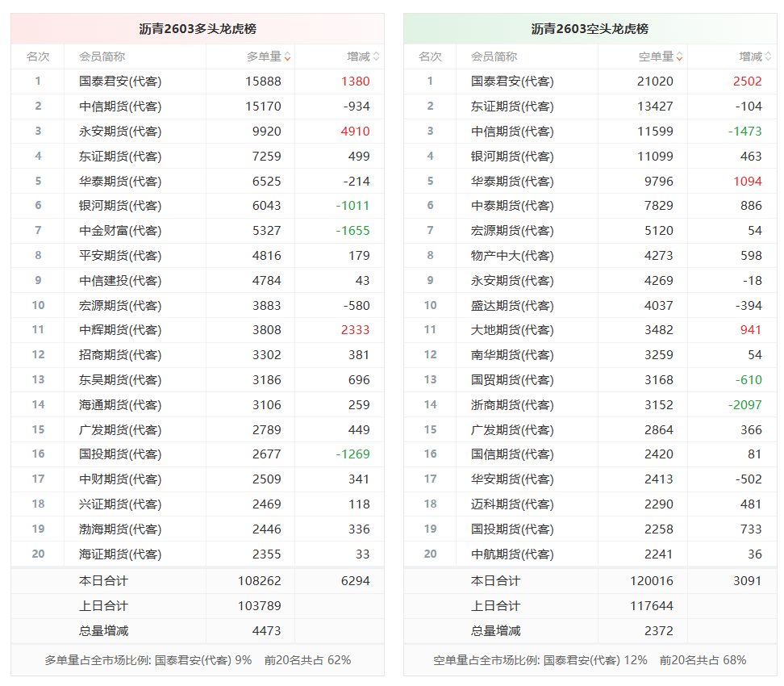Click short total 本日合计 value 120016
784x686 pixels.
(x=652, y=581)
